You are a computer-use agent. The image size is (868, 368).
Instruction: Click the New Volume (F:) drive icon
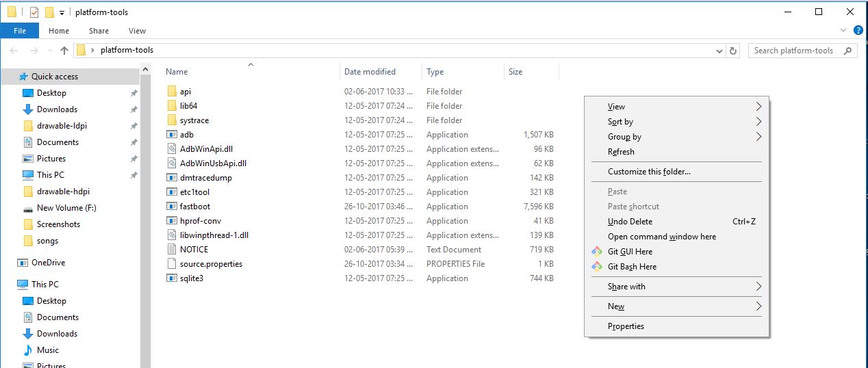(x=28, y=208)
